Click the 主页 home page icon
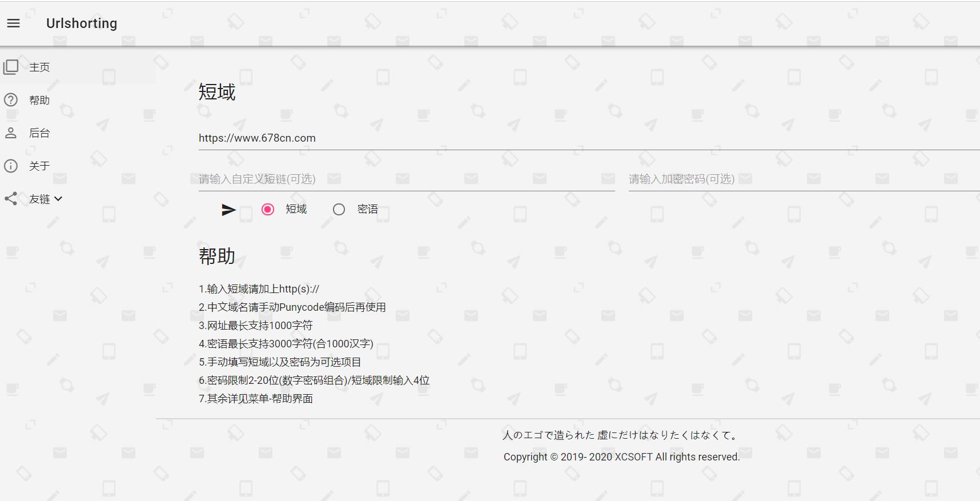The width and height of the screenshot is (980, 501). tap(11, 67)
